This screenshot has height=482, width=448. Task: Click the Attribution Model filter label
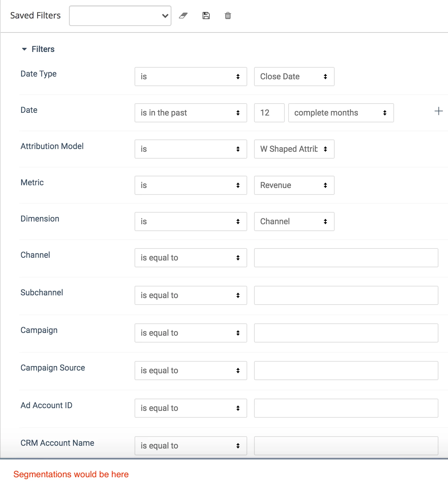[x=52, y=146]
